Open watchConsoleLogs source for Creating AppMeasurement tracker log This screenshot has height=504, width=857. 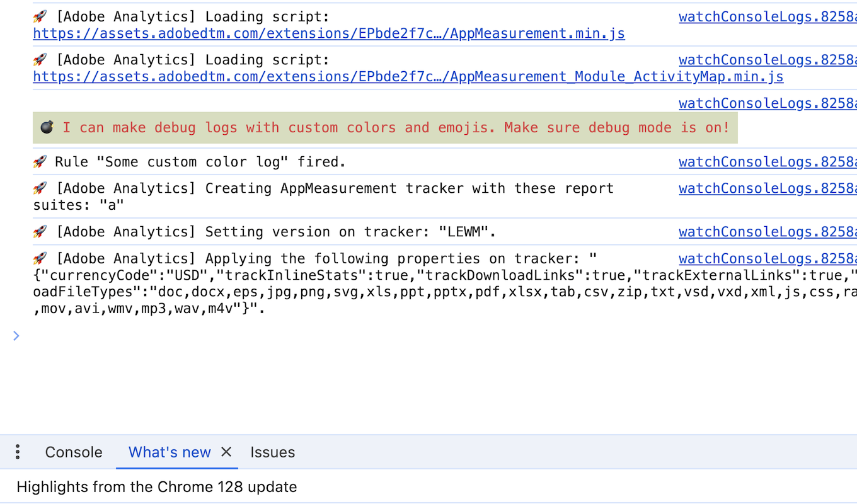(x=768, y=188)
